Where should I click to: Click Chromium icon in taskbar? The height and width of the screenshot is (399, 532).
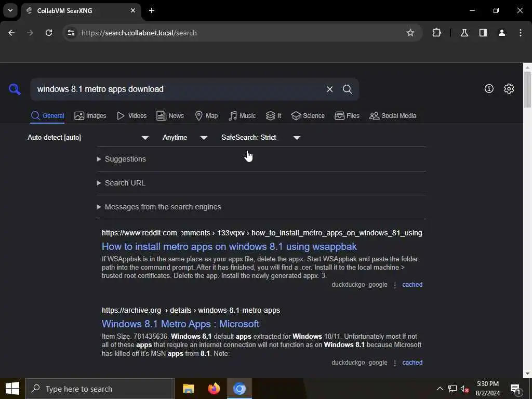pos(239,389)
